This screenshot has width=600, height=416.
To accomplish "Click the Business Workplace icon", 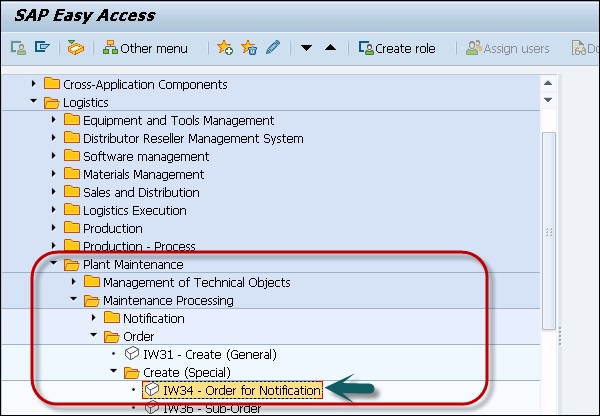I will pyautogui.click(x=75, y=48).
